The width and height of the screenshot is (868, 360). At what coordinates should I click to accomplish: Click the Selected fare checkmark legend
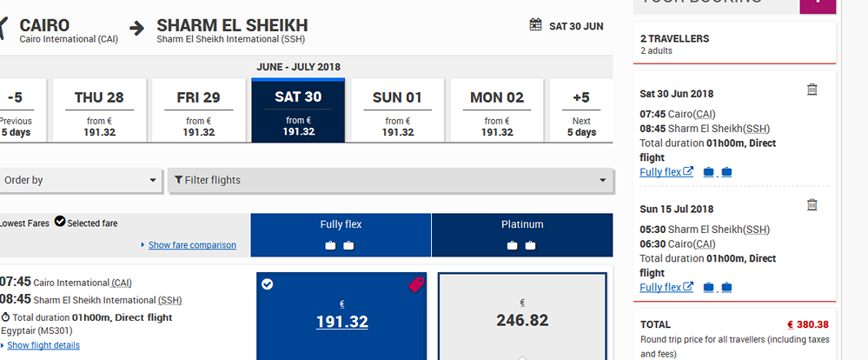86,223
